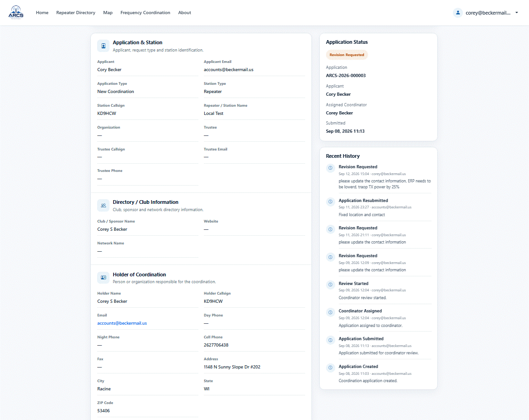Go to the Home menu item
The height and width of the screenshot is (420, 529).
42,12
